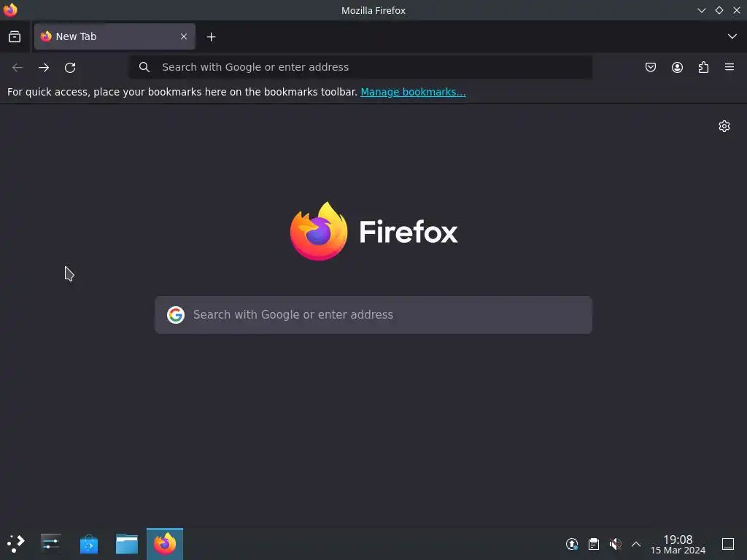Open the updates tray icon

point(572,544)
